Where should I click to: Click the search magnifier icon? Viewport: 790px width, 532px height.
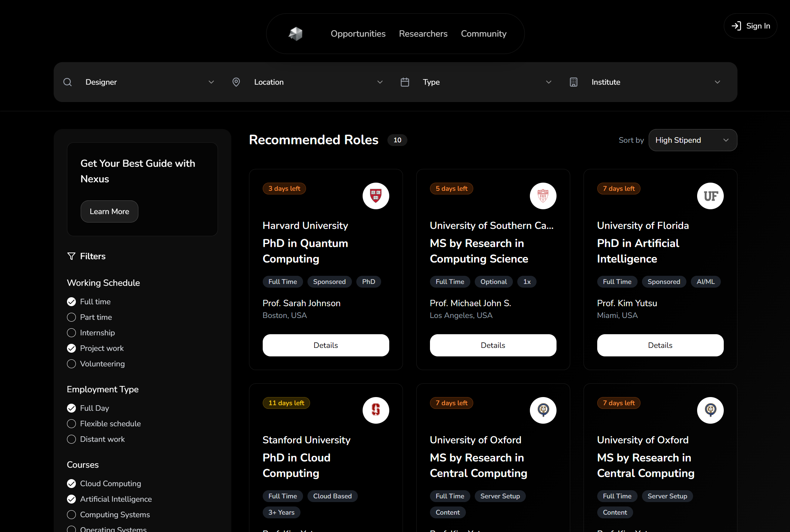[68, 82]
